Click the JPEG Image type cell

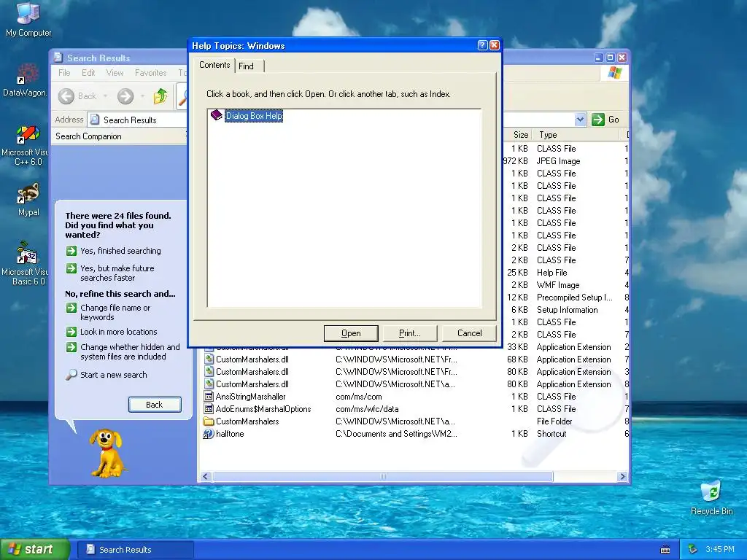click(558, 161)
